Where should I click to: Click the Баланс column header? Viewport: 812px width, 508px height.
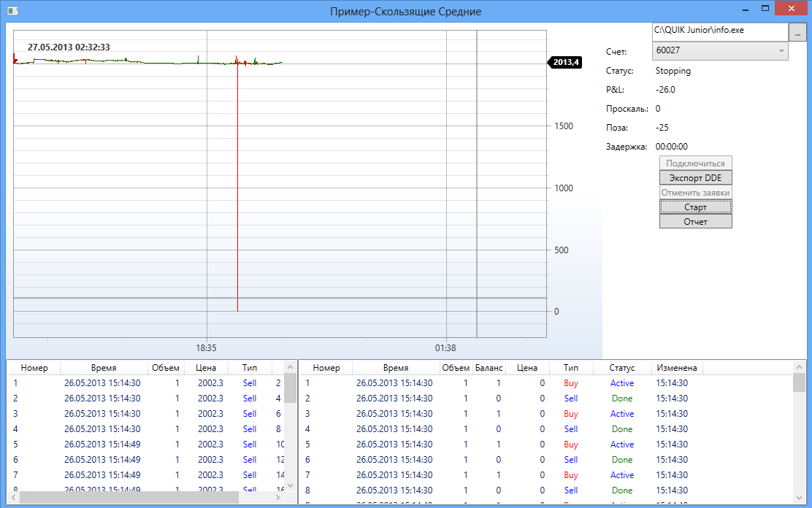pyautogui.click(x=489, y=368)
